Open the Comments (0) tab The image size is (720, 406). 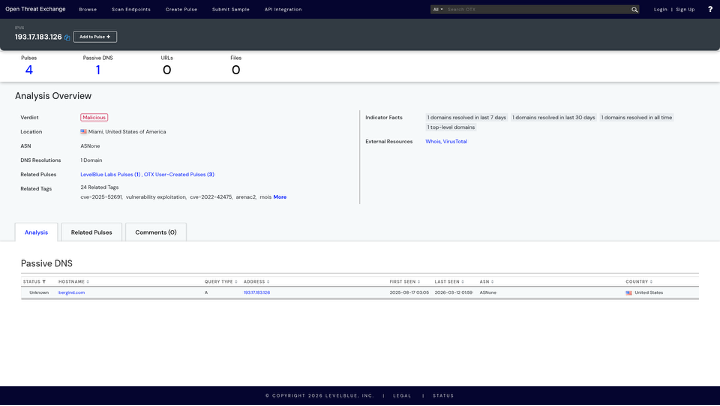pos(155,232)
